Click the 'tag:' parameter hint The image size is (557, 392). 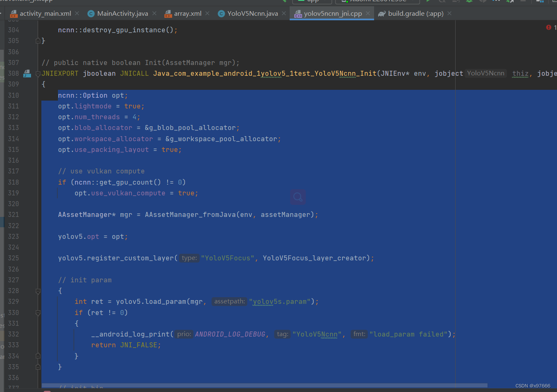(x=283, y=334)
